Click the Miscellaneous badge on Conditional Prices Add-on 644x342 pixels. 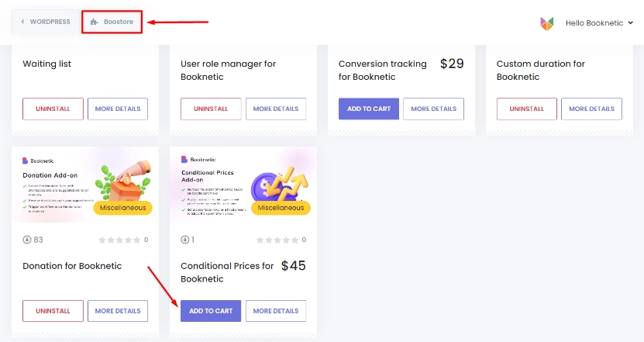281,208
